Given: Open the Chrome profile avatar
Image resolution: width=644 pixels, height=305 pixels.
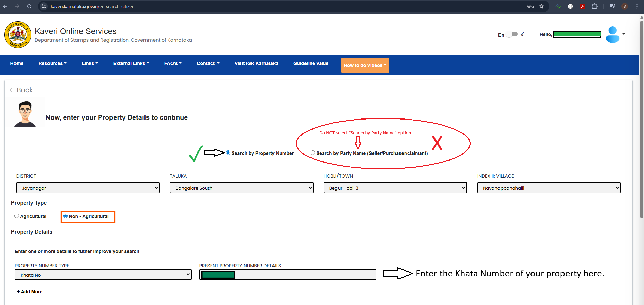Looking at the screenshot, I should pos(625,6).
